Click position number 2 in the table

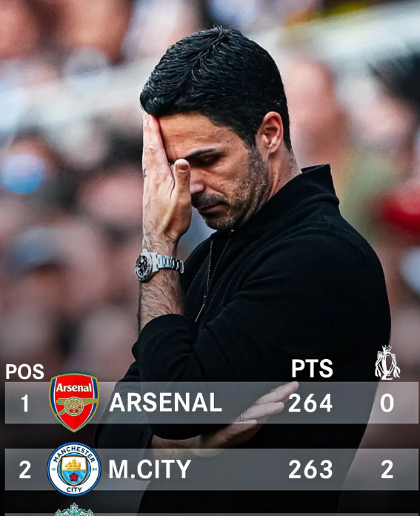25,469
